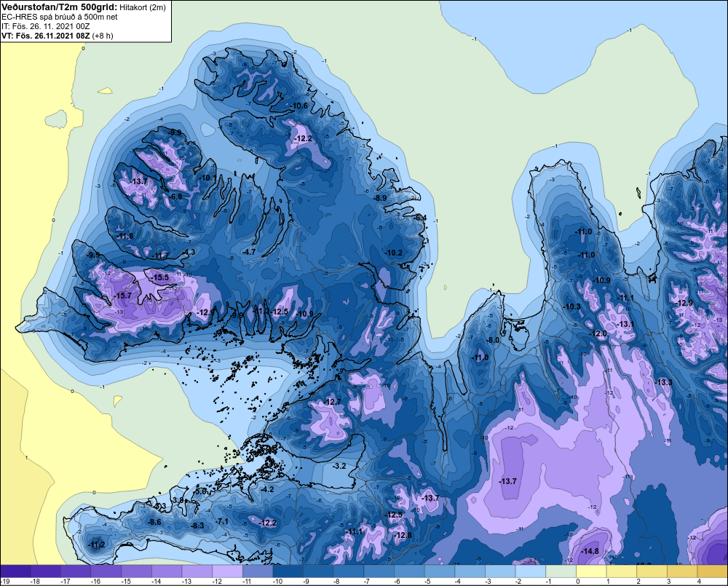
Task: Click the -8 label on the color scale
Action: click(x=338, y=582)
